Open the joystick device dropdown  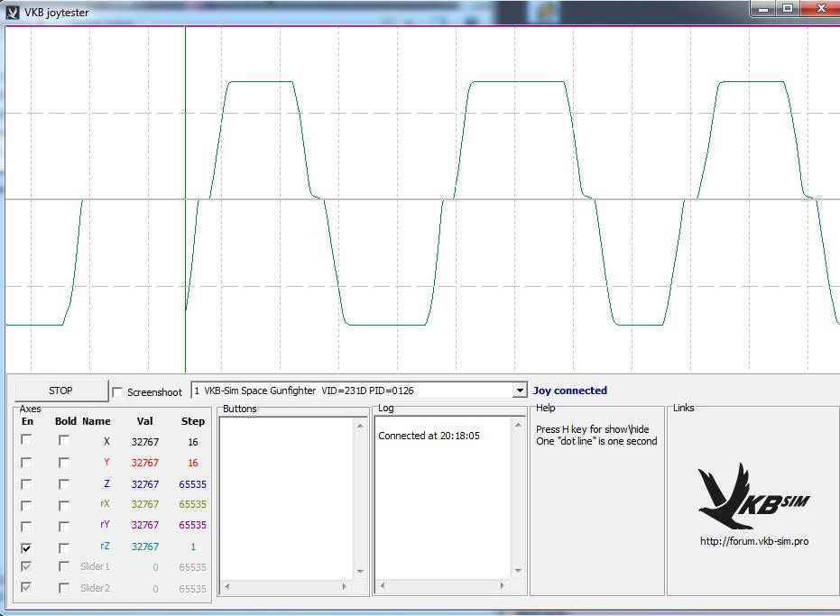519,391
